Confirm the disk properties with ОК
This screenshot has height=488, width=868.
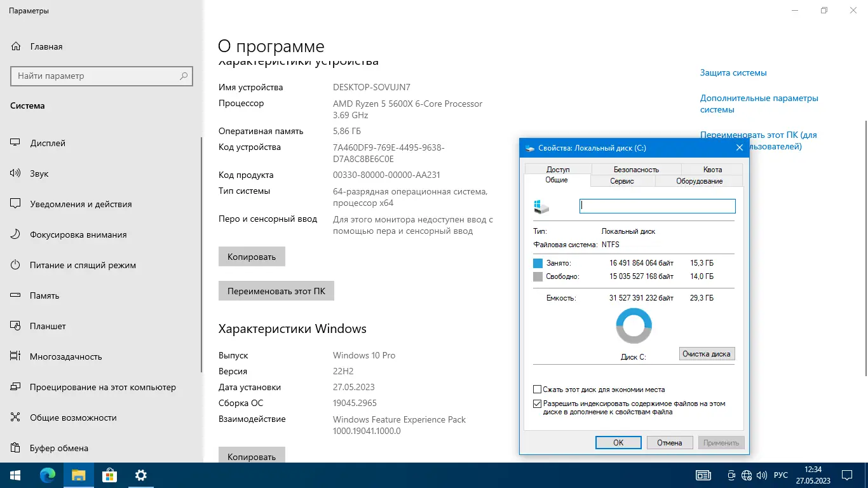pos(618,443)
